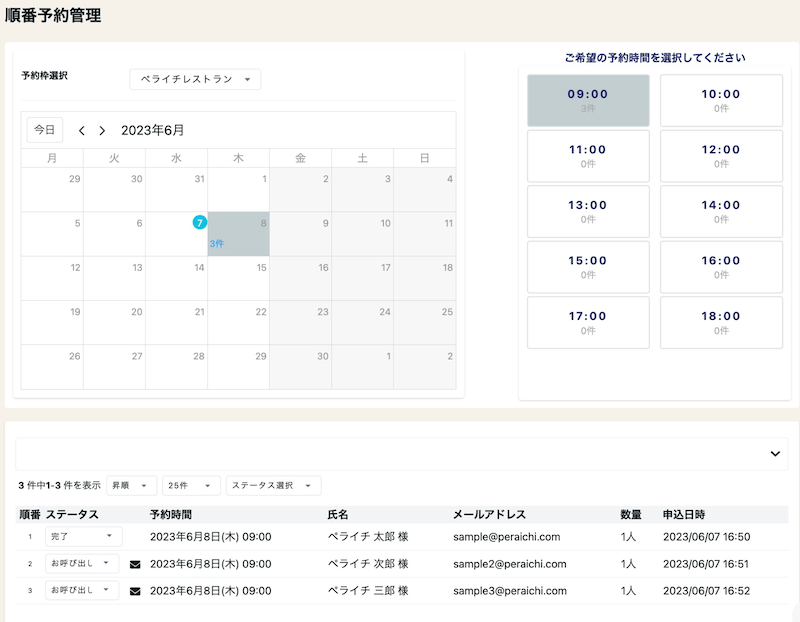Viewport: 800px width, 622px height.
Task: Click envelope icon for ペライチ 次郎 row
Action: tap(136, 564)
